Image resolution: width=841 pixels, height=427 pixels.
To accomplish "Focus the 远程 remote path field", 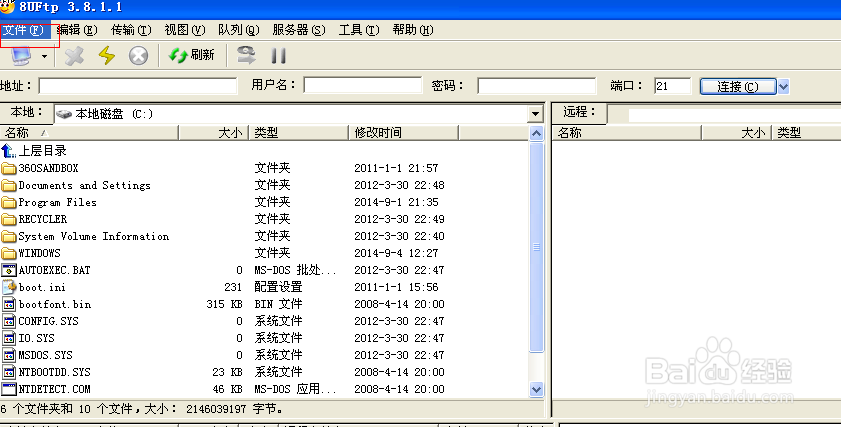I will pos(734,114).
